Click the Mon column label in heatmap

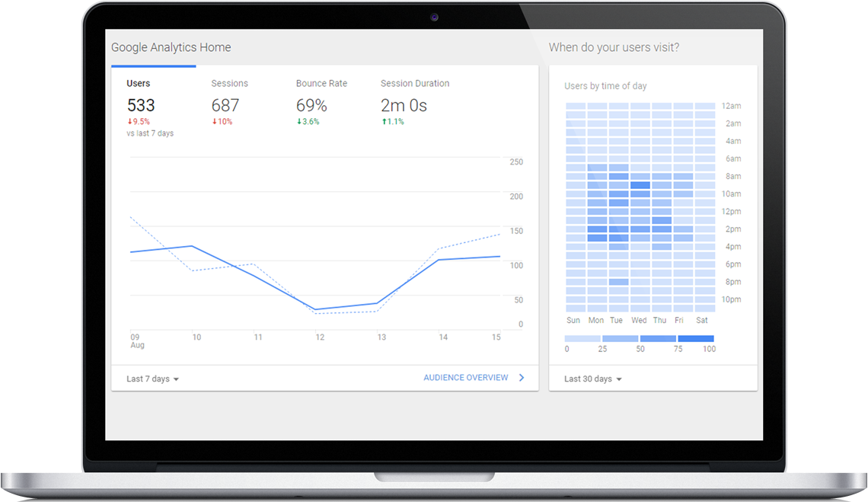click(x=596, y=320)
